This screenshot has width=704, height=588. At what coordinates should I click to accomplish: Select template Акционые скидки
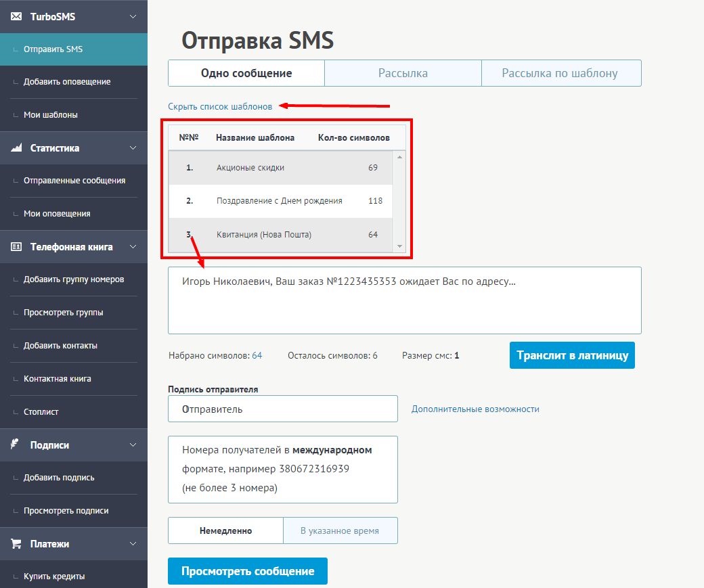pyautogui.click(x=281, y=167)
